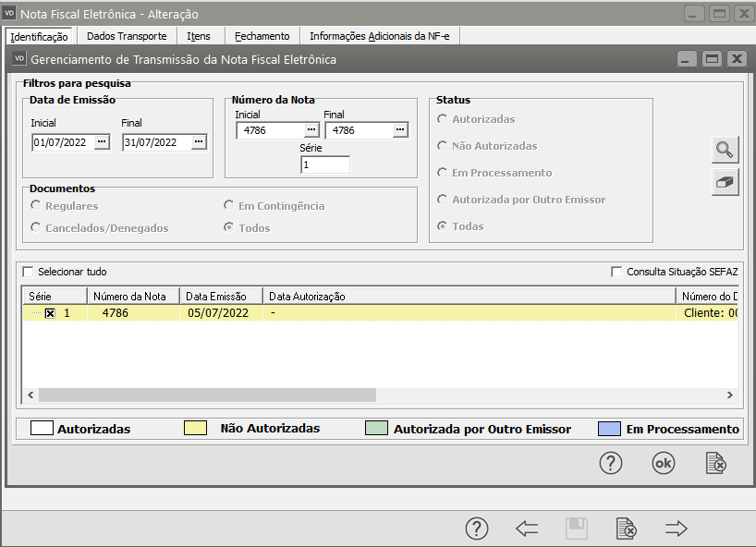This screenshot has width=756, height=547.
Task: Click the help icon in transmission dialog
Action: pyautogui.click(x=611, y=464)
